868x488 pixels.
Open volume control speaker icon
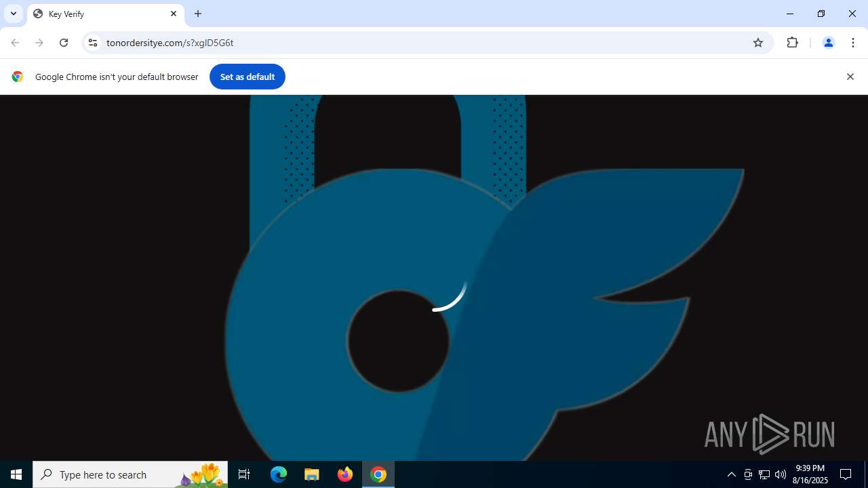(781, 474)
